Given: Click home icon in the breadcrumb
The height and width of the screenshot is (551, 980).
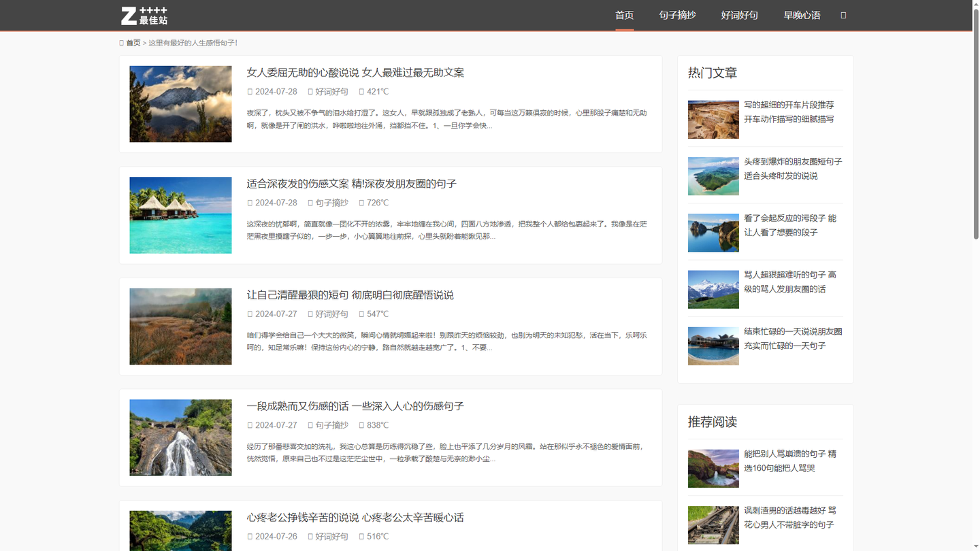Looking at the screenshot, I should tap(121, 43).
